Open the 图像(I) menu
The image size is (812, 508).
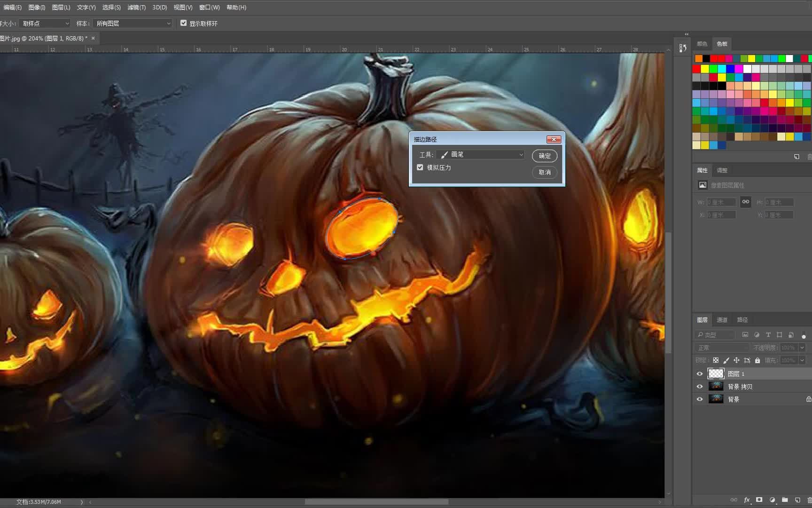point(37,8)
